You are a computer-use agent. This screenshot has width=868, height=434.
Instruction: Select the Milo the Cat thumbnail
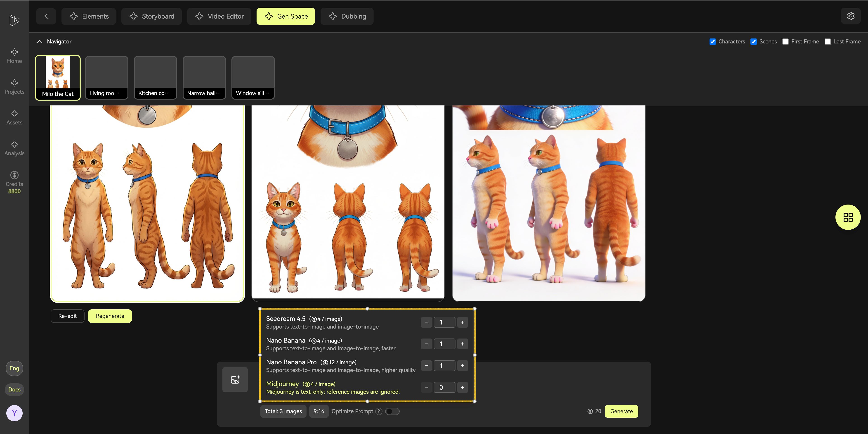[x=58, y=77]
